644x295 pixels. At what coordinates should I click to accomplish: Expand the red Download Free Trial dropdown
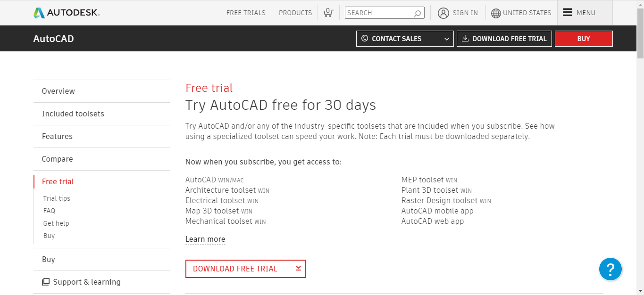click(298, 269)
